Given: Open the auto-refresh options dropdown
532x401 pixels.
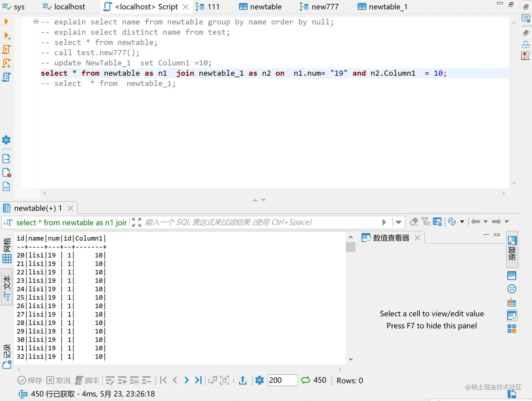Looking at the screenshot, I should (x=462, y=221).
